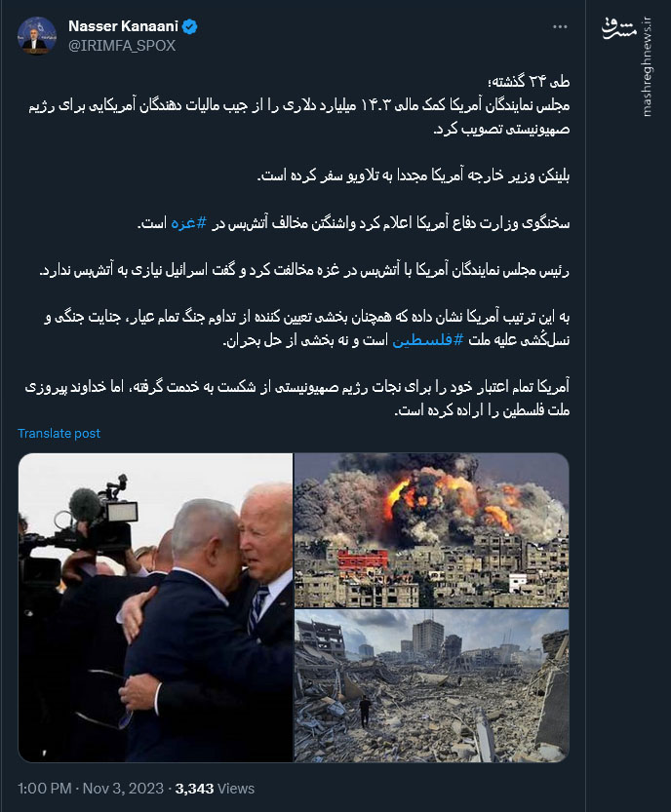Open the explosion over buildings photo

pyautogui.click(x=432, y=530)
